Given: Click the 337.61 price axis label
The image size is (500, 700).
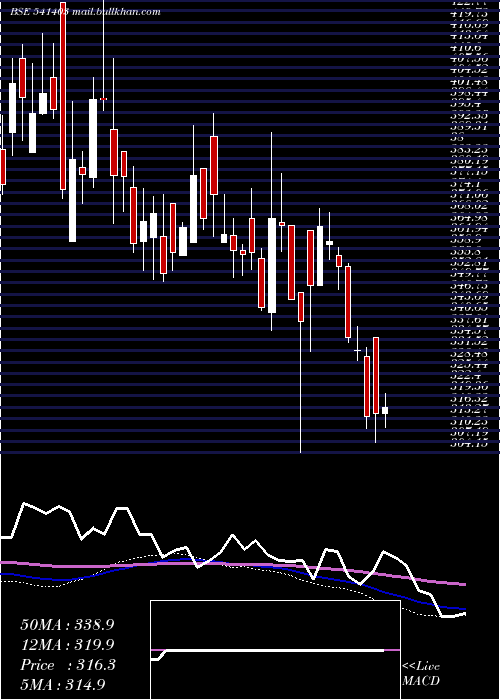Looking at the screenshot, I should pyautogui.click(x=469, y=320).
